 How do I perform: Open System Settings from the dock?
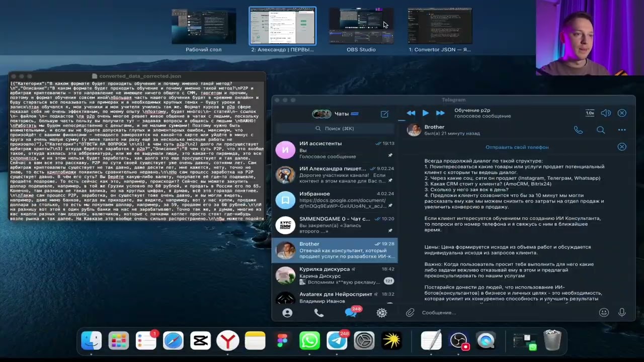364,341
